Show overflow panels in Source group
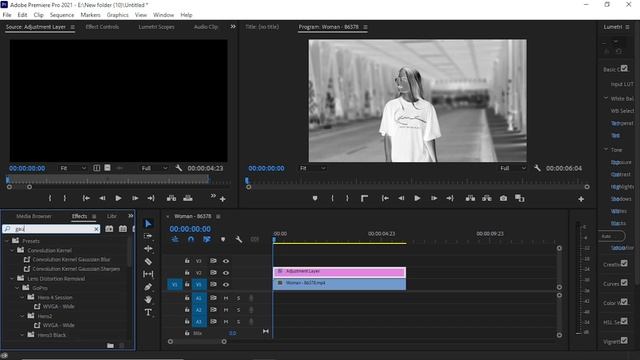The width and height of the screenshot is (640, 360). click(233, 27)
